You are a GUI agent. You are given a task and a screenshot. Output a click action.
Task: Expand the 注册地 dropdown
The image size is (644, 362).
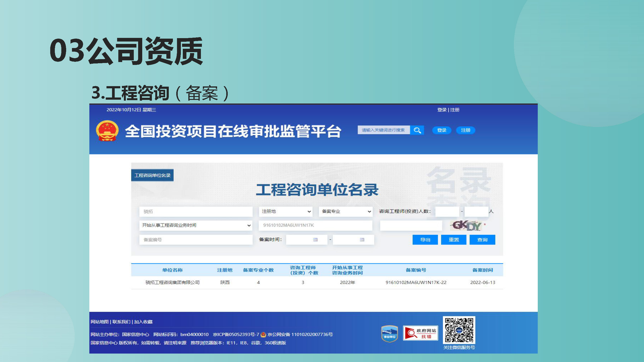pos(286,211)
